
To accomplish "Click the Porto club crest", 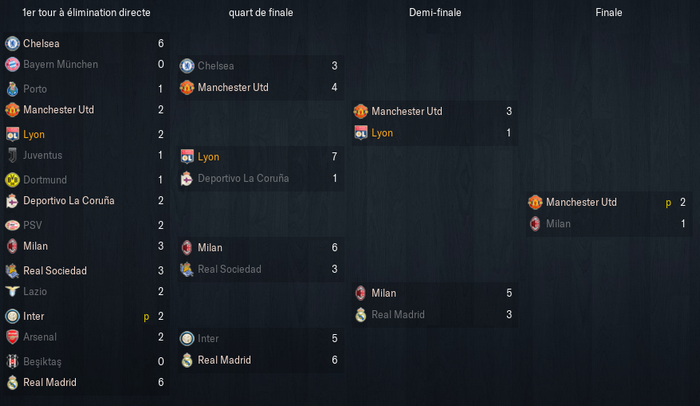I will (12, 89).
